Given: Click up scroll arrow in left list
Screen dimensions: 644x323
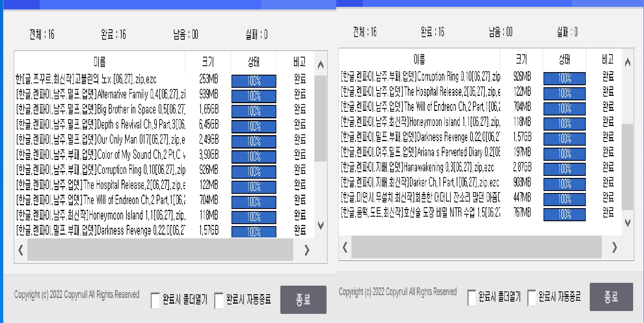Looking at the screenshot, I should coord(321,65).
